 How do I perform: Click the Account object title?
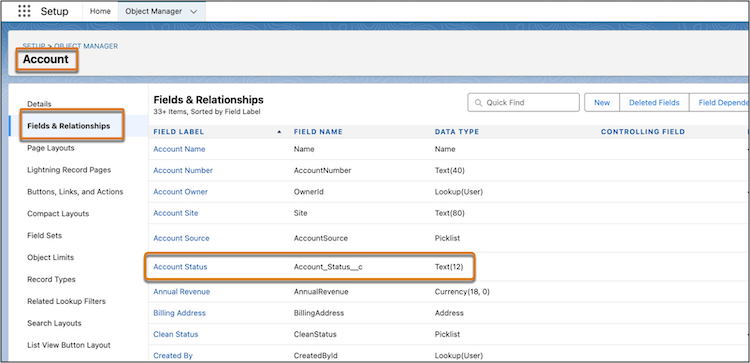46,59
